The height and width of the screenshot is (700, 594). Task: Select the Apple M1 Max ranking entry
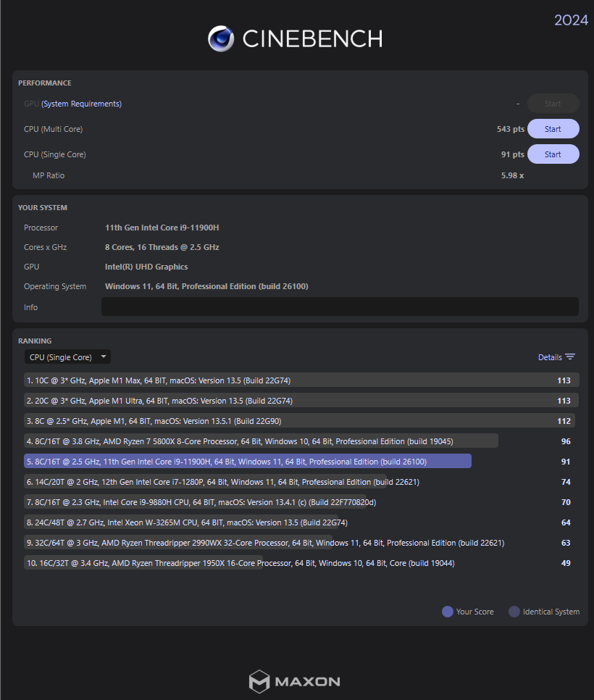pyautogui.click(x=290, y=380)
